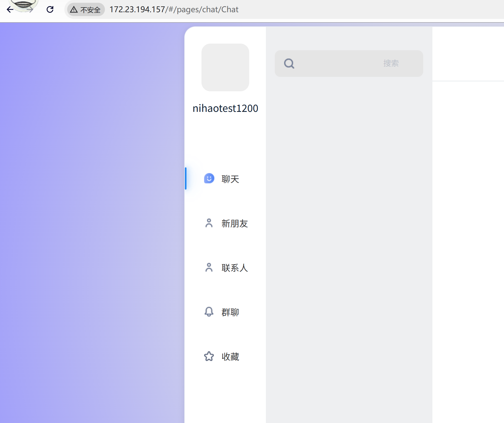
Task: Click the user avatar placeholder
Action: click(225, 67)
